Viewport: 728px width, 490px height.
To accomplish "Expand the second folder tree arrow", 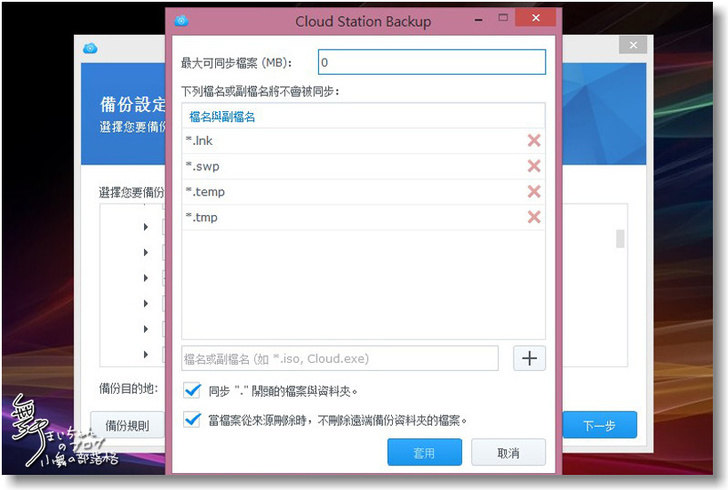I will click(x=146, y=253).
